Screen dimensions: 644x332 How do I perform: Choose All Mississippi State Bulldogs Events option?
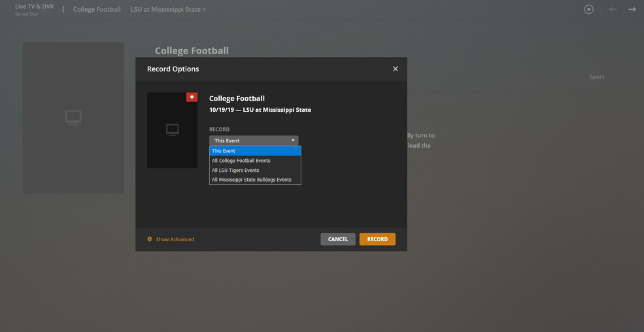pyautogui.click(x=255, y=179)
